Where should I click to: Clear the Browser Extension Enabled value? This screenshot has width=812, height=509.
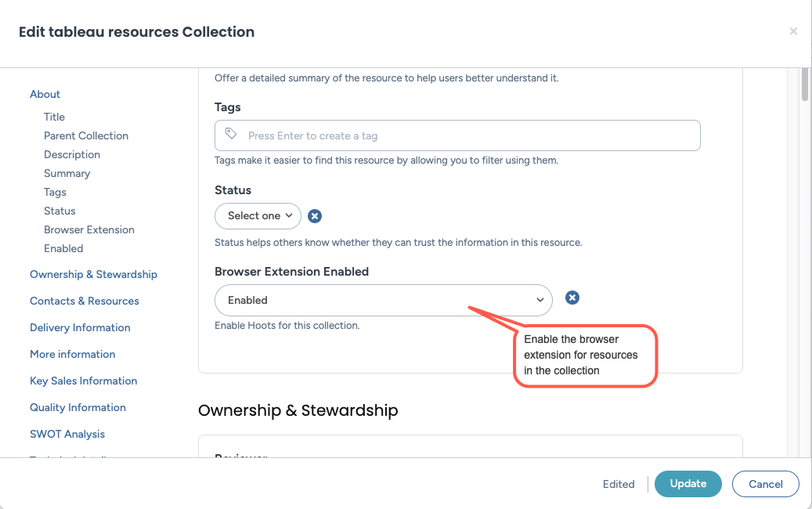[572, 298]
